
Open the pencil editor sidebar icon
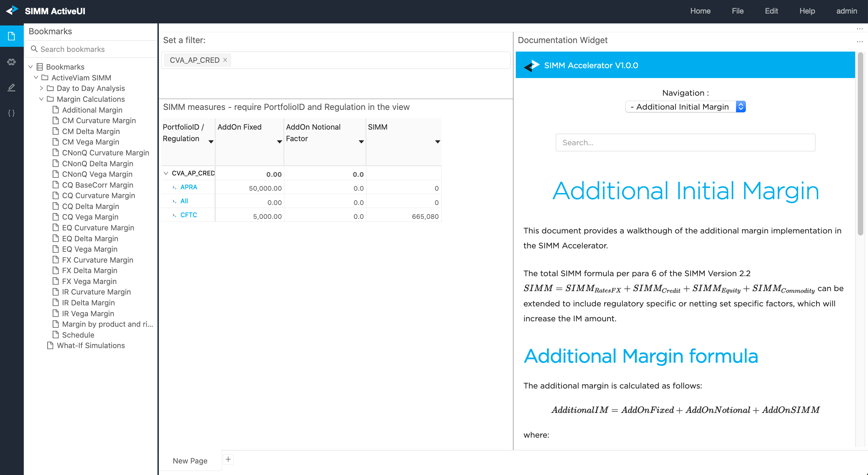click(12, 88)
